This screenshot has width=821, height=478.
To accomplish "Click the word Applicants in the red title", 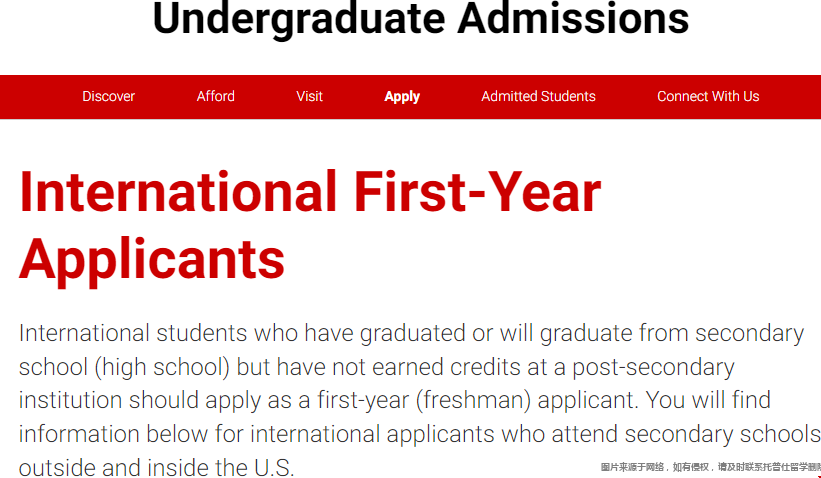I will pos(152,260).
